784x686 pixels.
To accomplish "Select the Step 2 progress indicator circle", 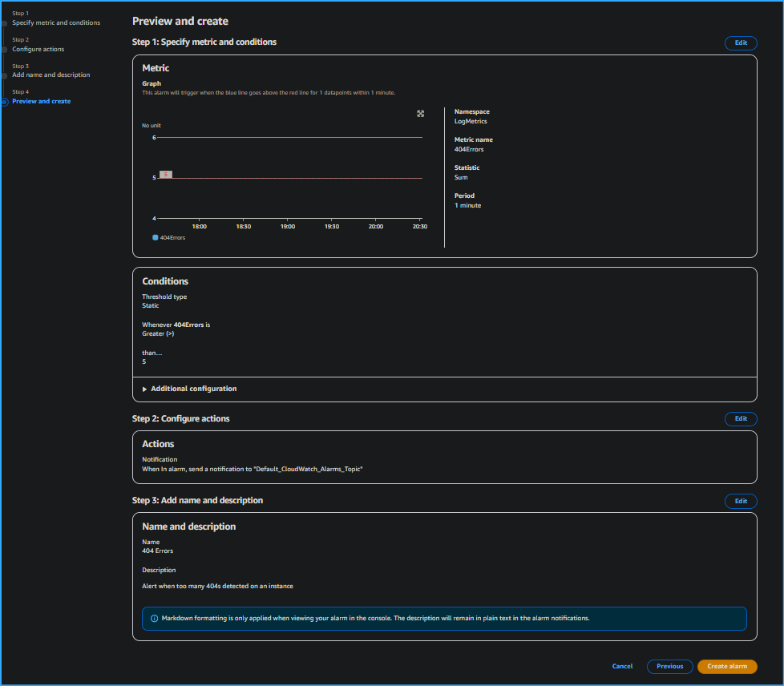I will (x=6, y=49).
